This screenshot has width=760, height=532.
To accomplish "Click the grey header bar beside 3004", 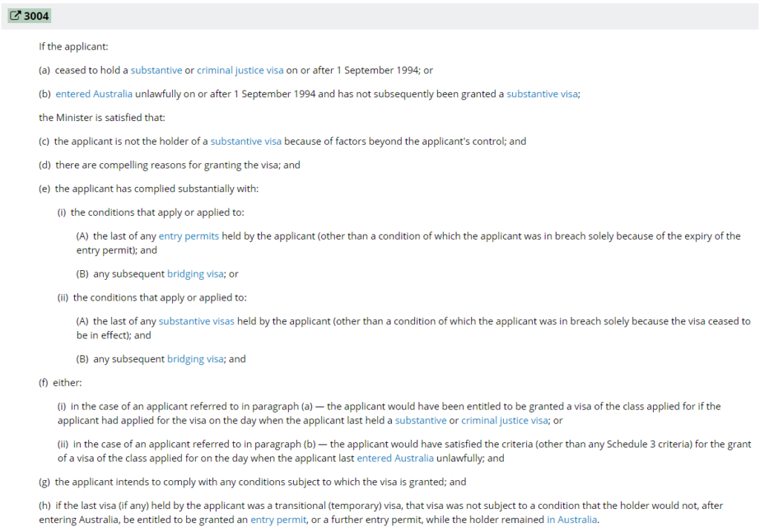I will 404,16.
